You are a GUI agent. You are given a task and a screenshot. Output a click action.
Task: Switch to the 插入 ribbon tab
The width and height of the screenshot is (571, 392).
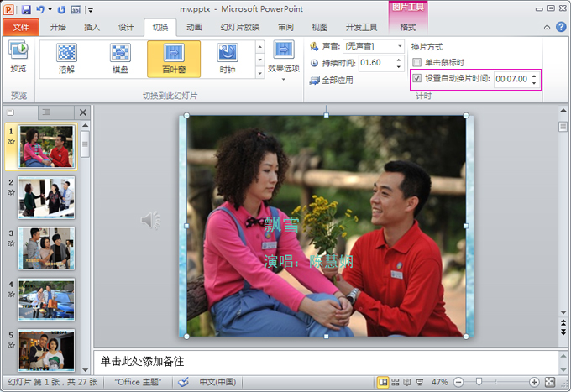(92, 28)
